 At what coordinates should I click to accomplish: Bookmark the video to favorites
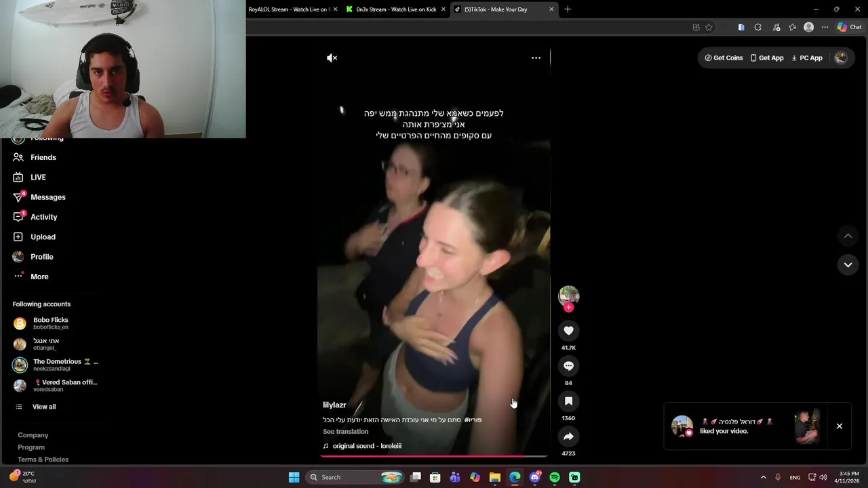click(x=568, y=401)
